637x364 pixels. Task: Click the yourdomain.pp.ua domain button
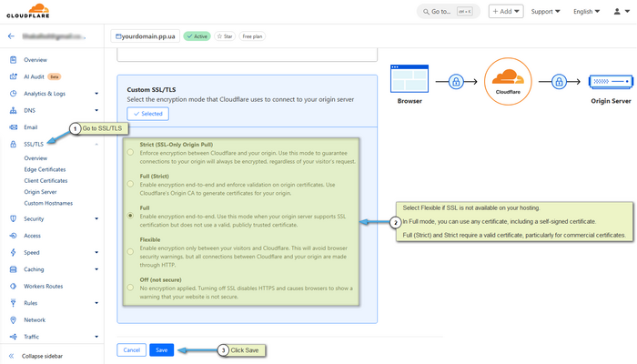(145, 36)
